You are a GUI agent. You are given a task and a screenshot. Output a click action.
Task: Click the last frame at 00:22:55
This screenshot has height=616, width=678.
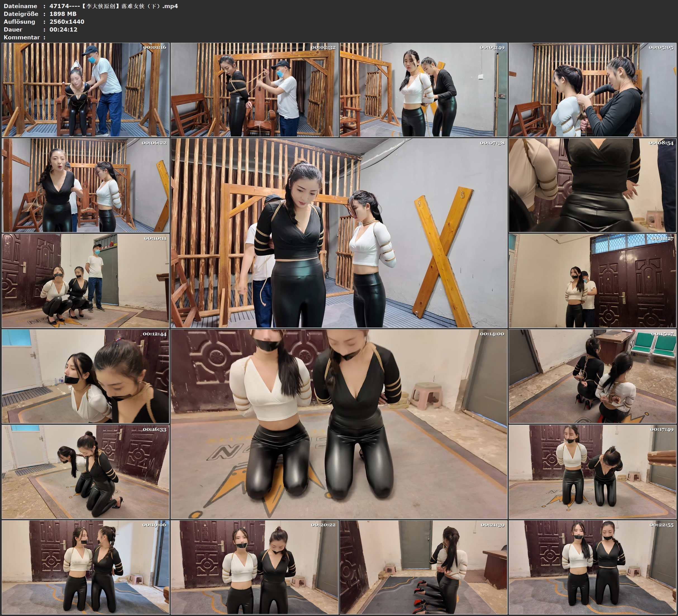592,567
